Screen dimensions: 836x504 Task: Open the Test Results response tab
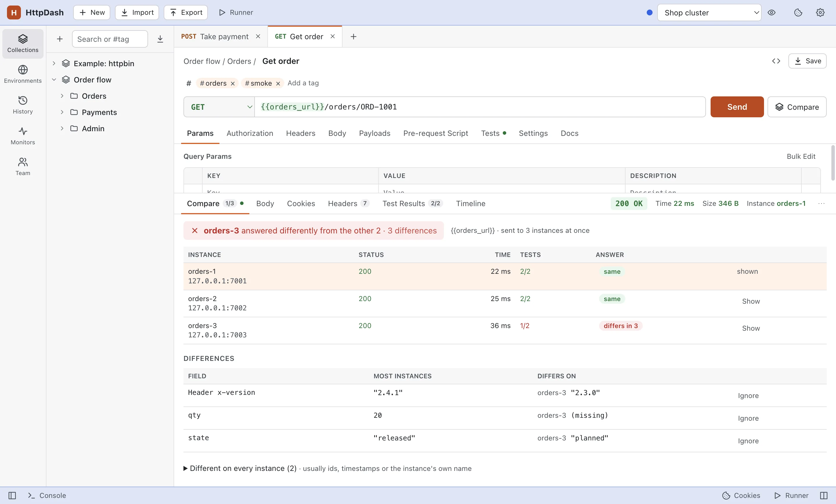[412, 204]
